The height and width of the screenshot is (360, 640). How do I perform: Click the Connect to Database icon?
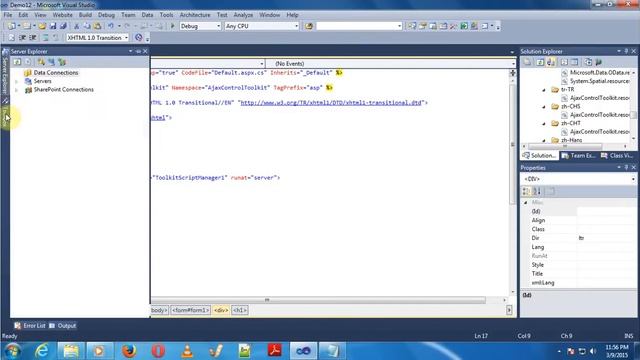pos(41,62)
